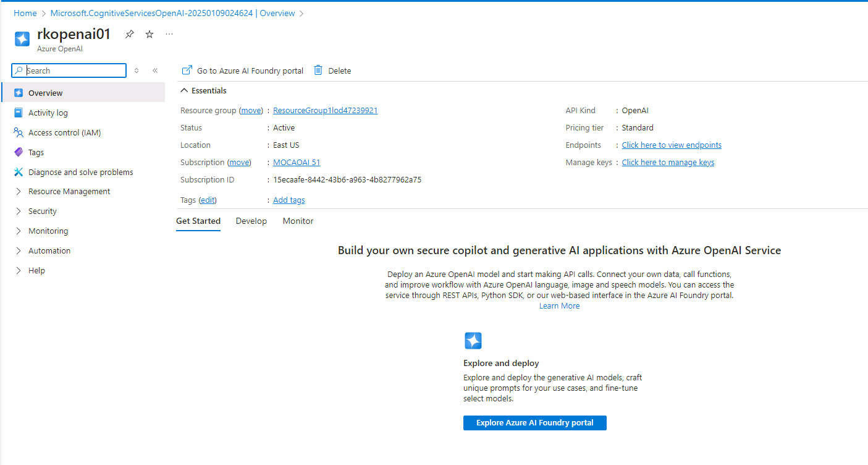Collapse the sidebar with double chevron icon
Screen dimensions: 868x465
(155, 70)
